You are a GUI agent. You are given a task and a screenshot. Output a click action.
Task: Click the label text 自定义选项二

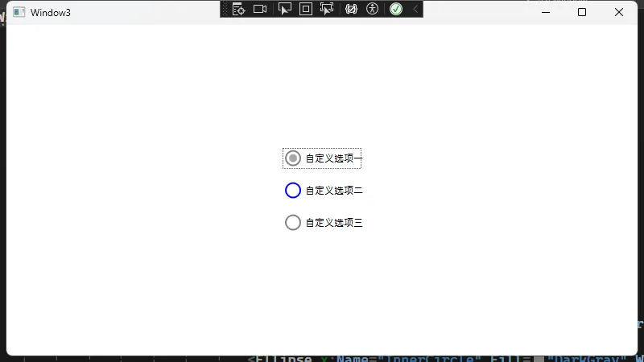(x=334, y=191)
